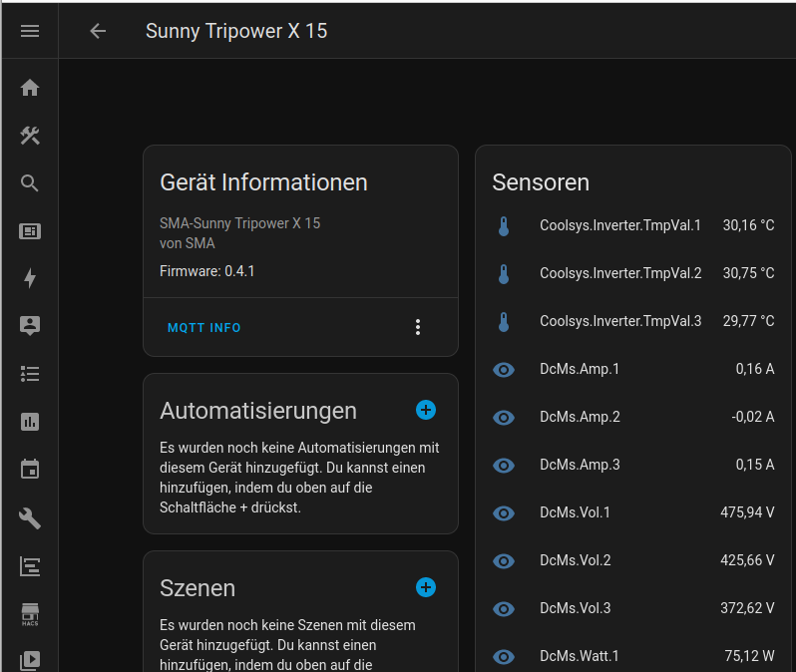This screenshot has height=672, width=796.
Task: Add a scene with Szenen plus button
Action: (x=426, y=587)
